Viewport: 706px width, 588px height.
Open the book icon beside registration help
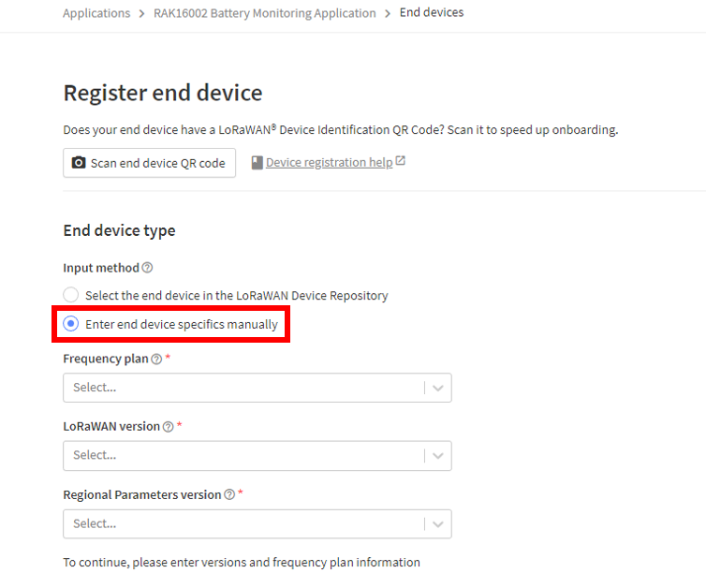pyautogui.click(x=257, y=163)
